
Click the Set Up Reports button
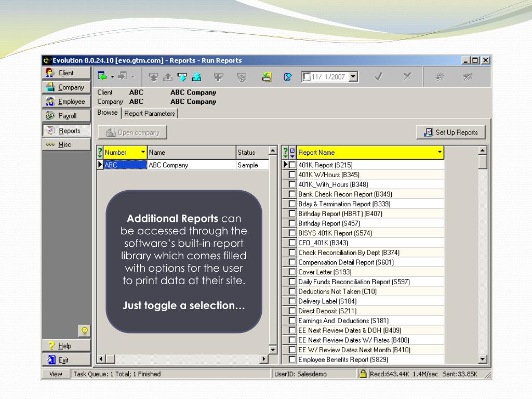451,132
